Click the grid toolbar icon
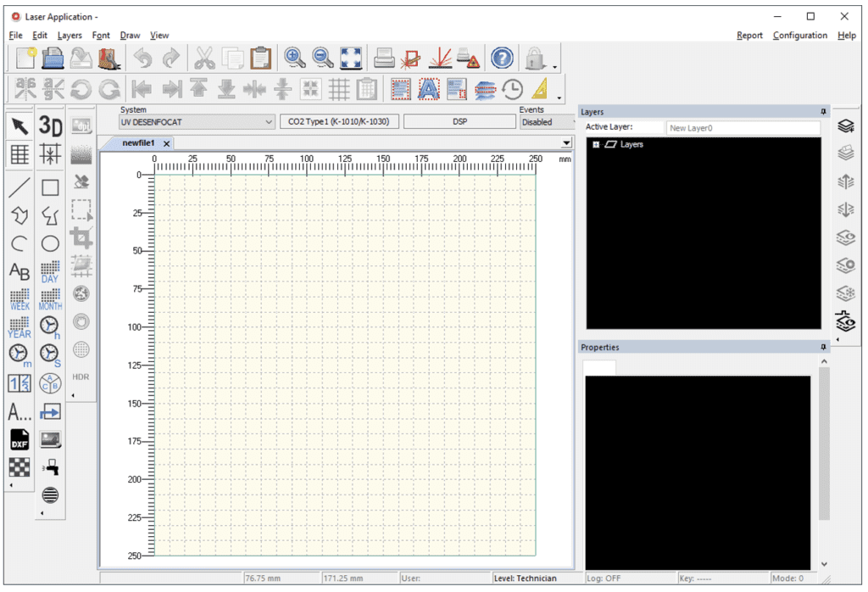Image resolution: width=868 pixels, height=592 pixels. pos(339,89)
